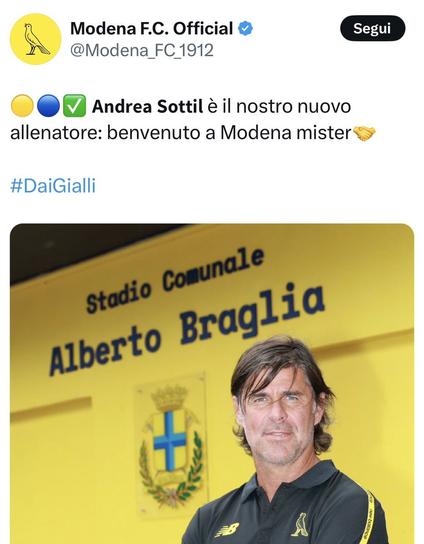424x544 pixels.
Task: Click the blue circle emoji
Action: point(48,106)
